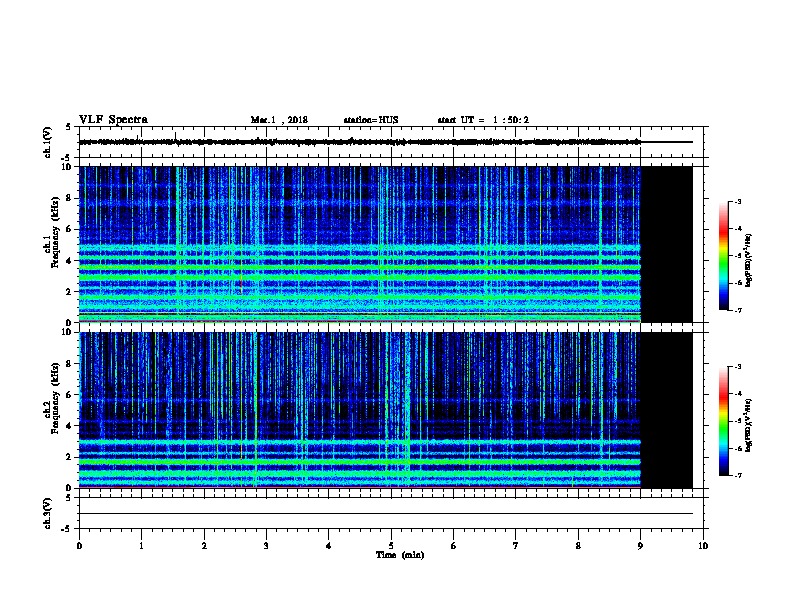Image resolution: width=792 pixels, height=612 pixels.
Task: Click the "ch.3(V)" waveform axis label
Action: coord(48,513)
